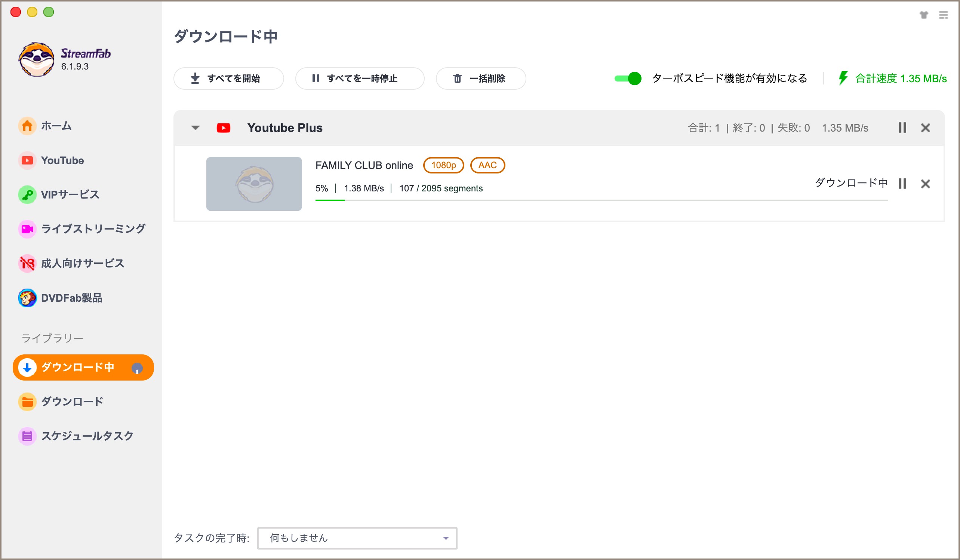960x560 pixels.
Task: Click the blue download arrow icon
Action: (x=27, y=367)
